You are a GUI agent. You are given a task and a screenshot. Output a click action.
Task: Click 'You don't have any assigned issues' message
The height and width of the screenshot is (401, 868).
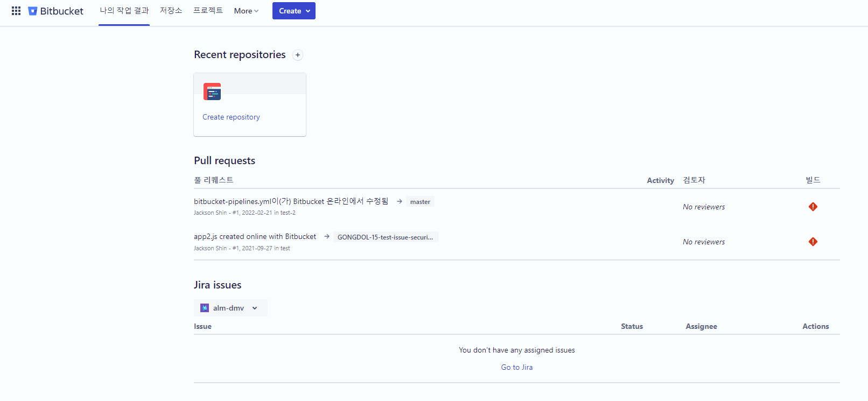(x=517, y=350)
